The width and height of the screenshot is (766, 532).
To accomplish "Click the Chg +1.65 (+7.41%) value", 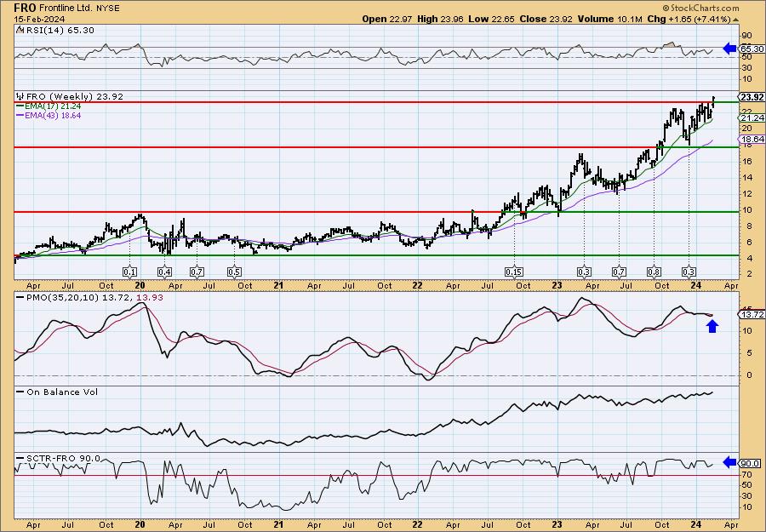I will [x=689, y=19].
